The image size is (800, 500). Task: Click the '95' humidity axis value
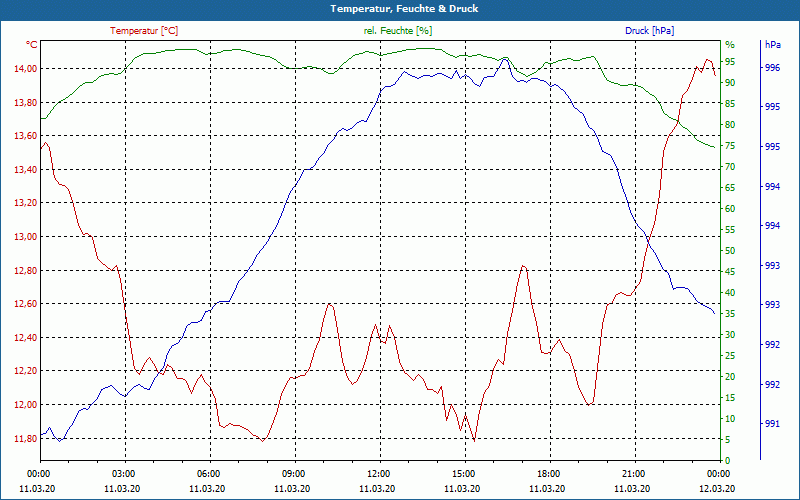click(730, 62)
